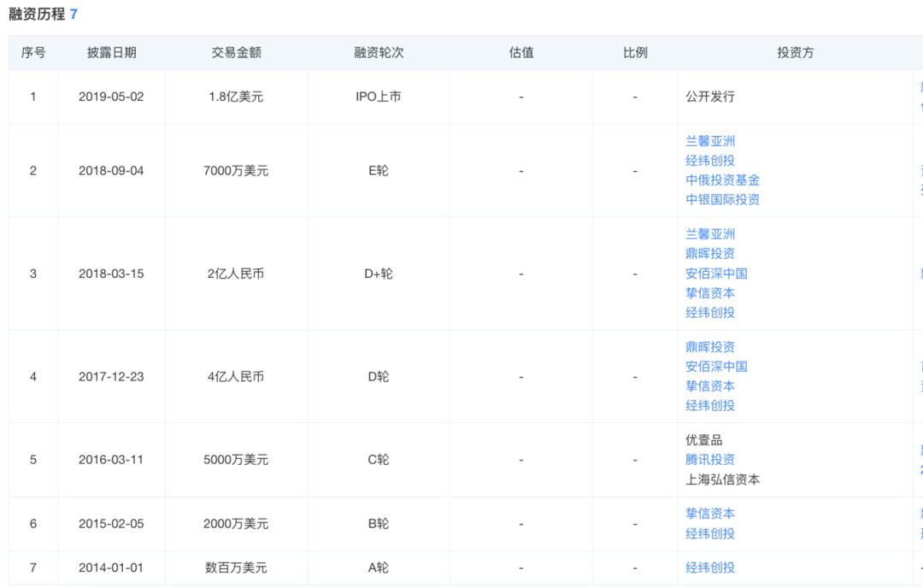Click 中俄投资基金 investor link
The width and height of the screenshot is (923, 588).
[722, 180]
